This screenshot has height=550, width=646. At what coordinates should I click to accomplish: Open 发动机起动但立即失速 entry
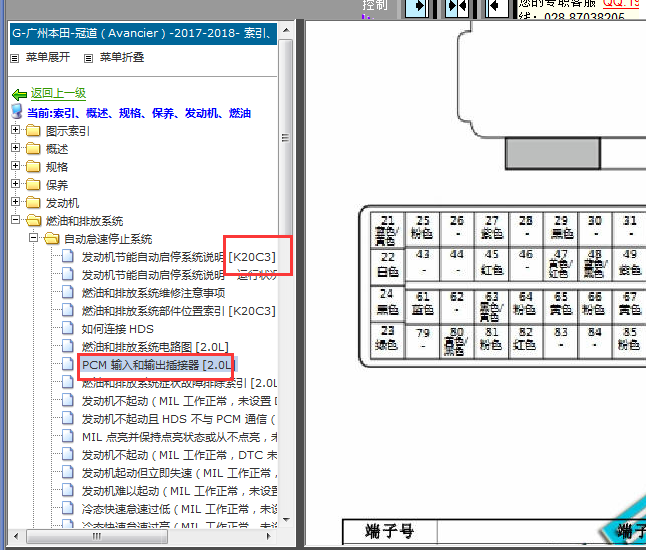click(179, 473)
